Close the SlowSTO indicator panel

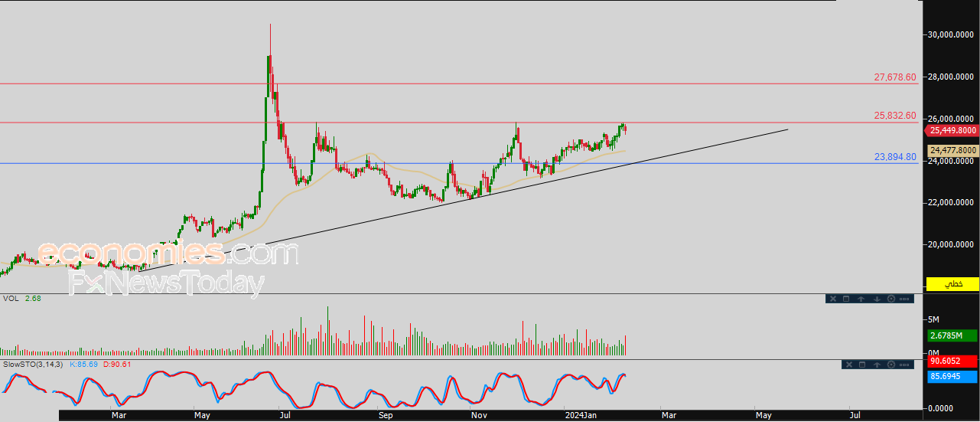(849, 365)
